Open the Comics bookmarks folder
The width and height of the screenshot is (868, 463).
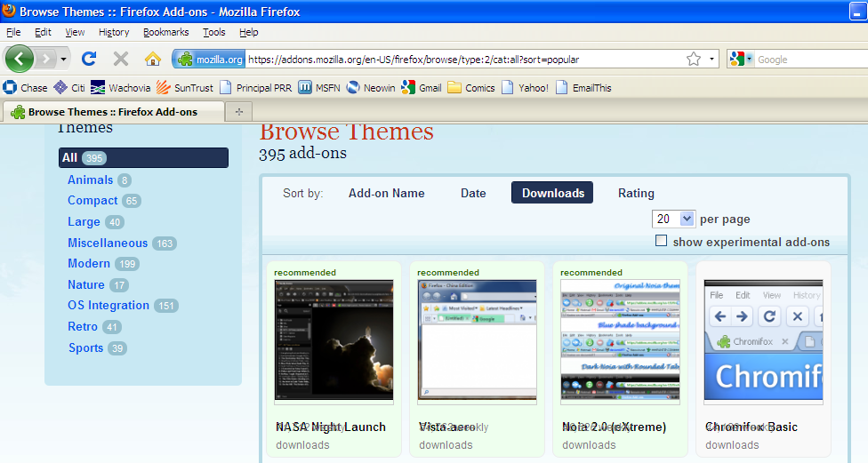pos(471,87)
